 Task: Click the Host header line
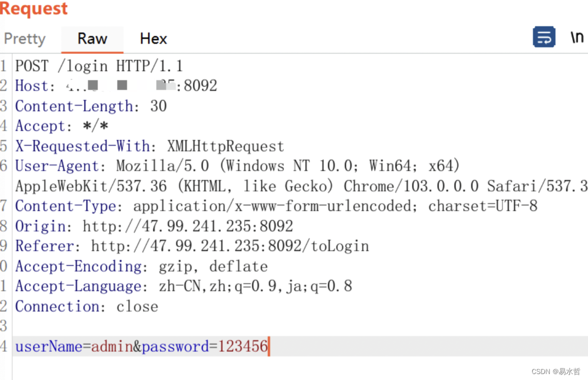[116, 85]
